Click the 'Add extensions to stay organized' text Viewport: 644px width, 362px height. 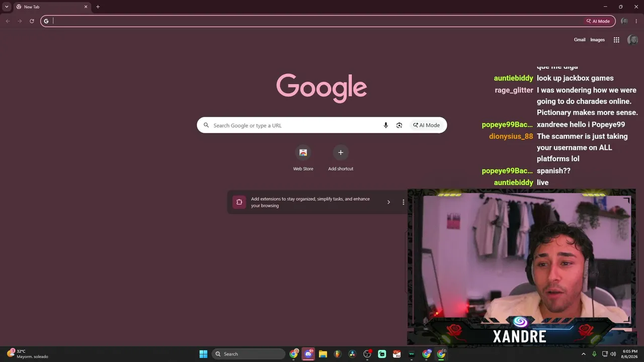[x=310, y=202]
